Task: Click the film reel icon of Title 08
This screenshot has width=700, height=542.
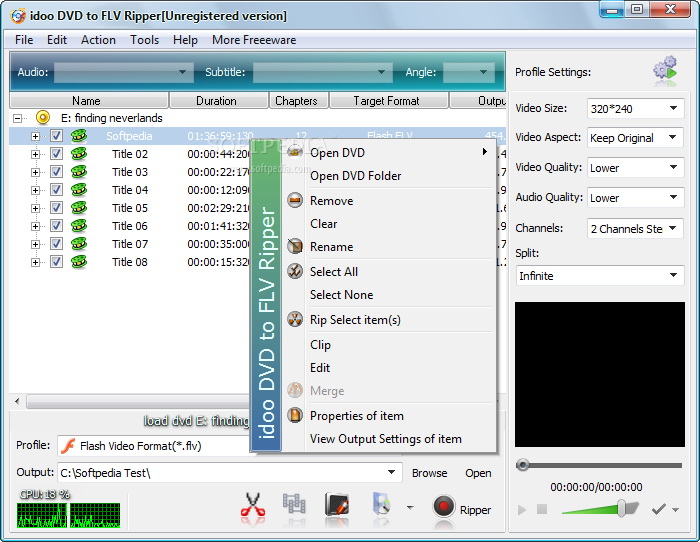Action: 79,262
